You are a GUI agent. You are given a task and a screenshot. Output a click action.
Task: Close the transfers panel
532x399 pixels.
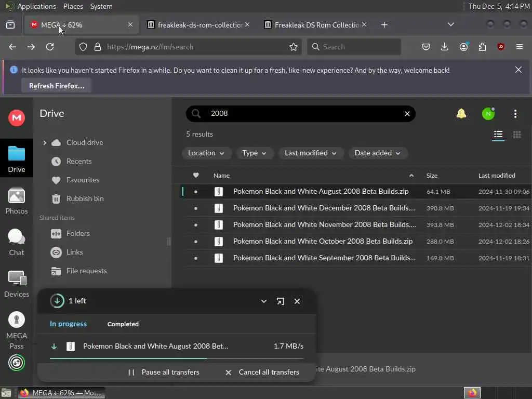coord(297,301)
